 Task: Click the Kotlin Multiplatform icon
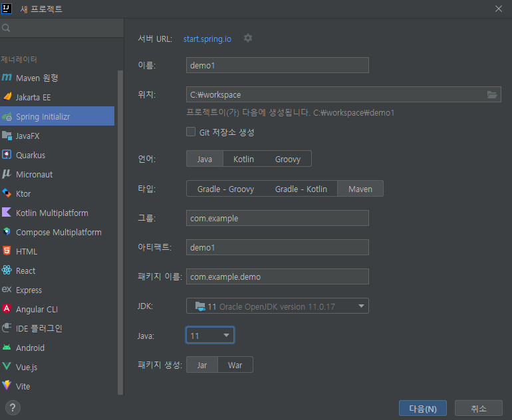point(7,212)
